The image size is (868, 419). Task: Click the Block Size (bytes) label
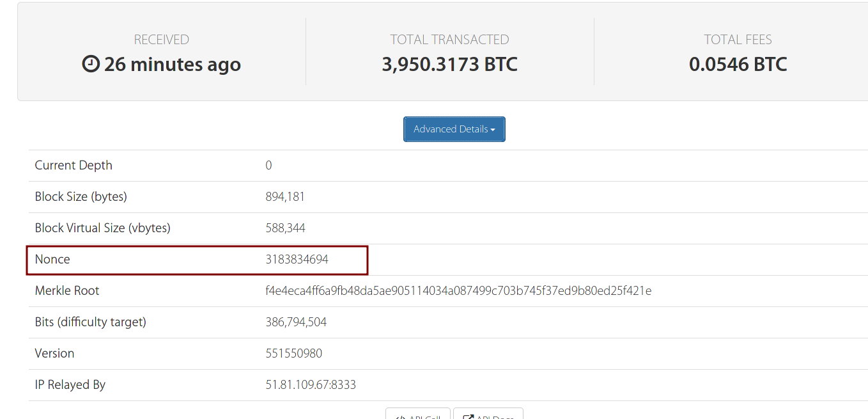pyautogui.click(x=81, y=196)
